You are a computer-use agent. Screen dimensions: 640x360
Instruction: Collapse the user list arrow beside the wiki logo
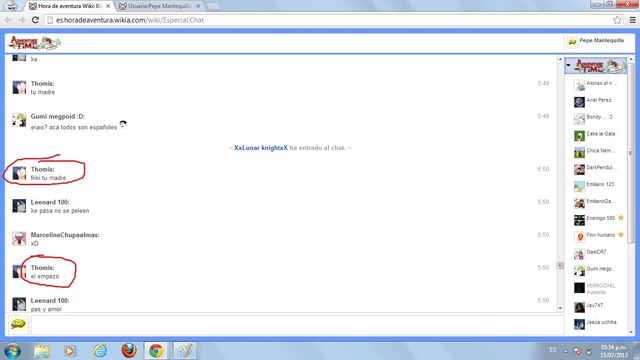pyautogui.click(x=569, y=65)
